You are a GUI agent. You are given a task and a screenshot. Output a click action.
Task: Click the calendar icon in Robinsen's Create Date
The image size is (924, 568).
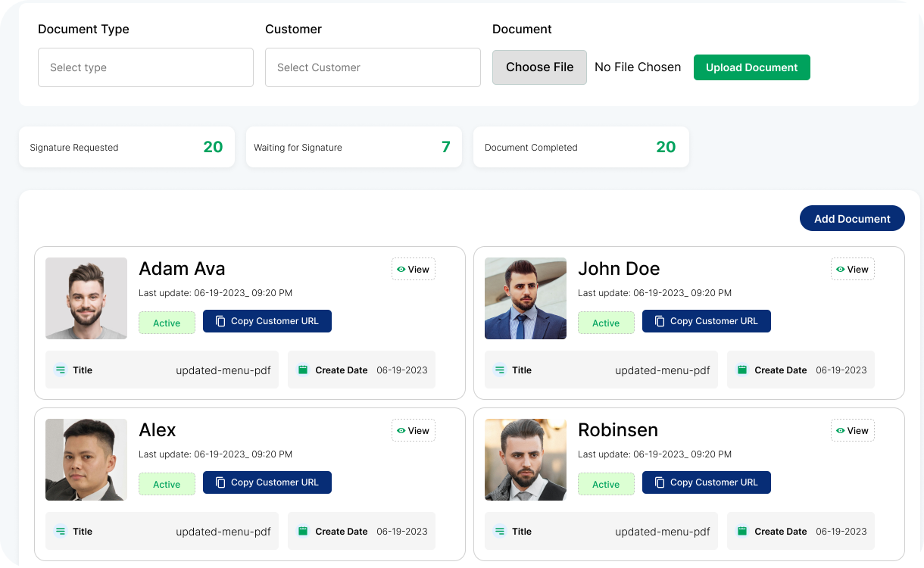tap(742, 532)
